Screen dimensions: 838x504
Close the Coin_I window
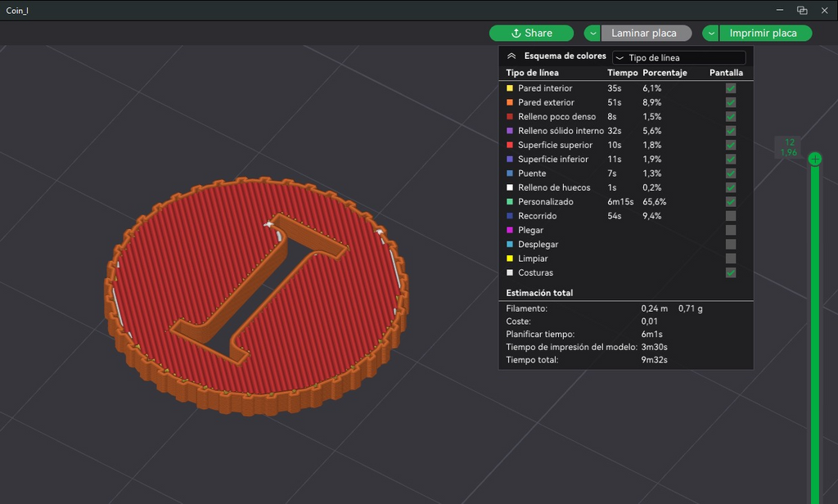point(824,10)
